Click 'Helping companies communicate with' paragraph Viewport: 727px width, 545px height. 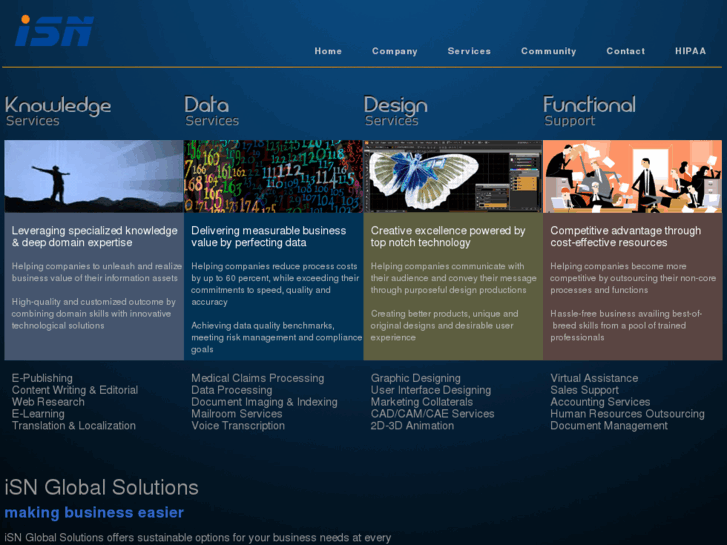[x=453, y=278]
